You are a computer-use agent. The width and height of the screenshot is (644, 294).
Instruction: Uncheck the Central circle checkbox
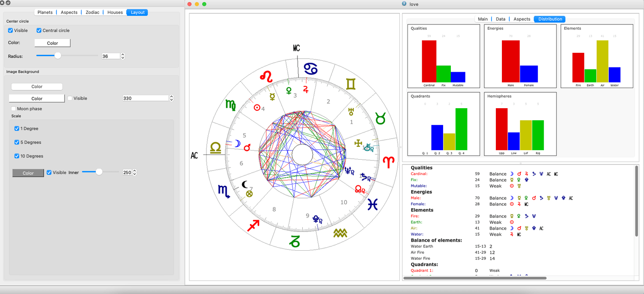(x=39, y=30)
